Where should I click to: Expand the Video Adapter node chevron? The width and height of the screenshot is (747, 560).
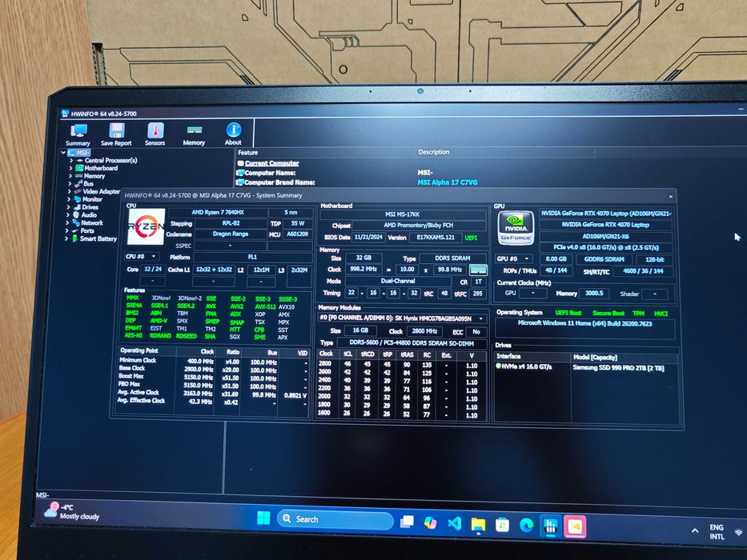click(x=69, y=191)
